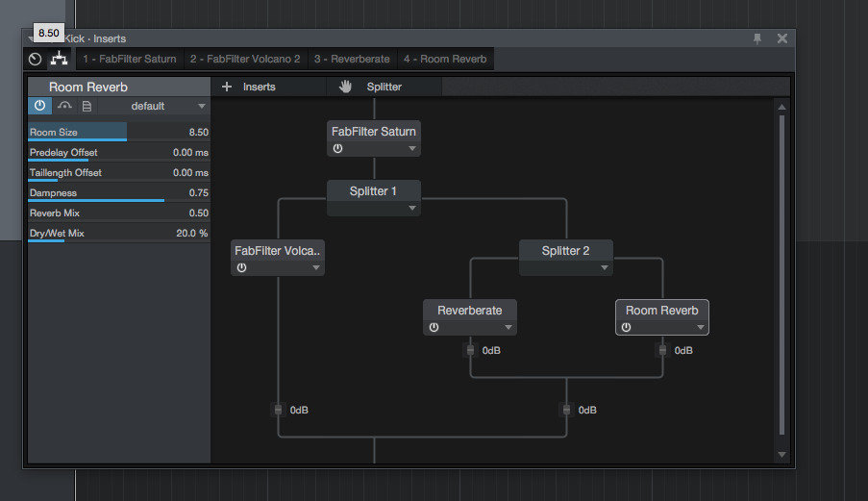Select the hand icon beside Splitter
868x501 pixels.
tap(346, 87)
